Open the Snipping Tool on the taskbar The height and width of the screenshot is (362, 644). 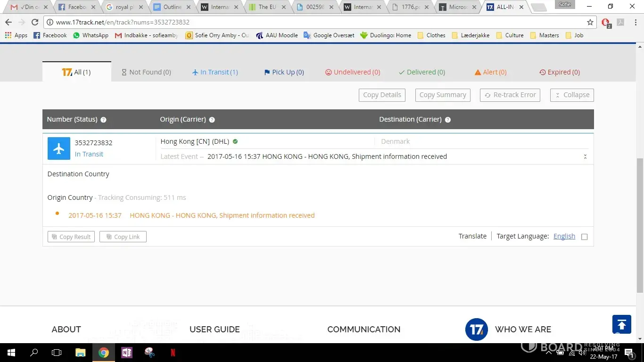click(x=150, y=352)
